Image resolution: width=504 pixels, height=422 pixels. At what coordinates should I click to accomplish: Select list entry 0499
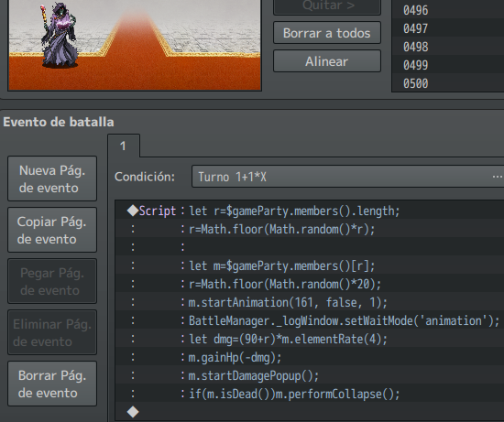(448, 65)
